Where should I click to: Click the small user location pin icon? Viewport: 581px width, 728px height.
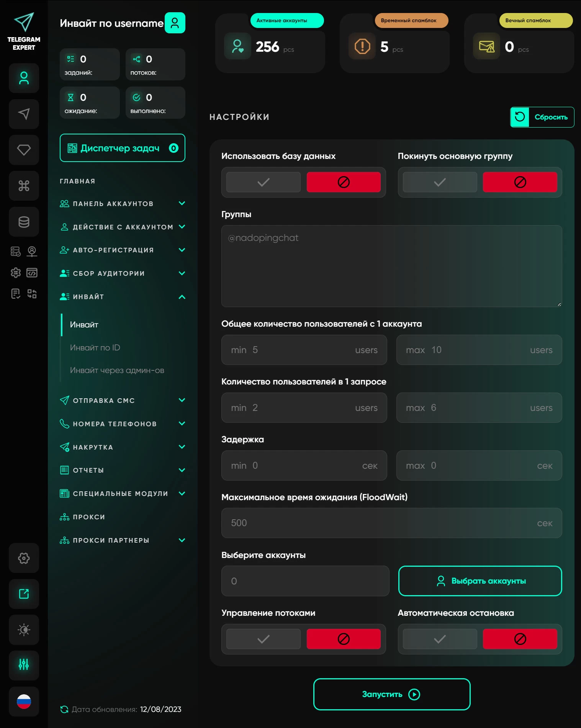click(x=32, y=251)
